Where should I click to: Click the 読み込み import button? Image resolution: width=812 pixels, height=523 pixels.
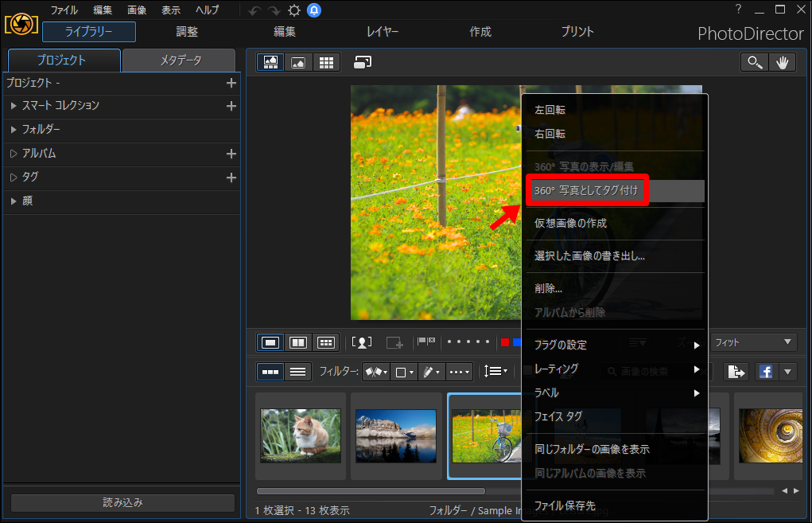pos(122,503)
